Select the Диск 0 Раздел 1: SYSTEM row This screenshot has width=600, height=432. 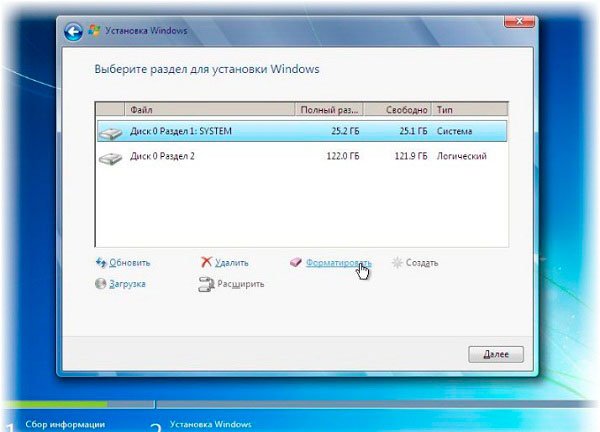pyautogui.click(x=302, y=131)
